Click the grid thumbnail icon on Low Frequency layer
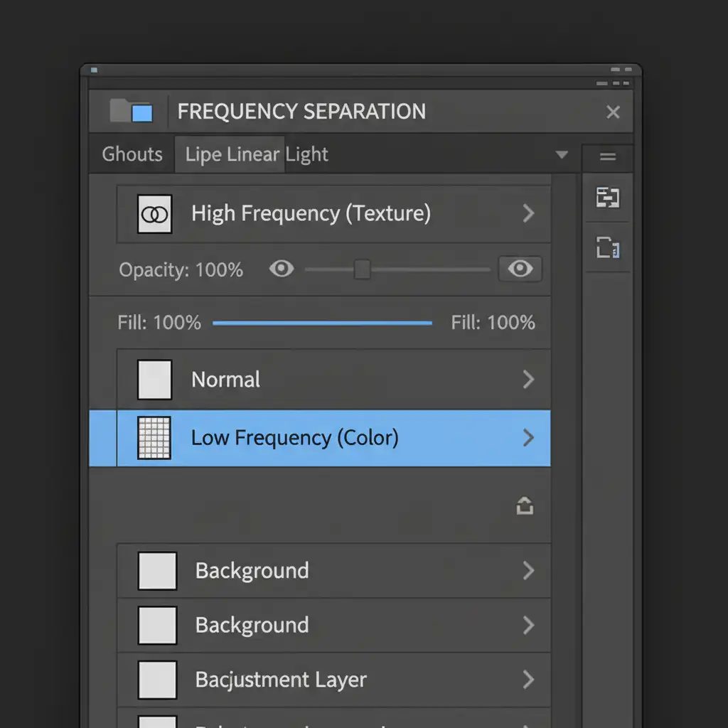Viewport: 728px width, 728px height. (x=154, y=437)
